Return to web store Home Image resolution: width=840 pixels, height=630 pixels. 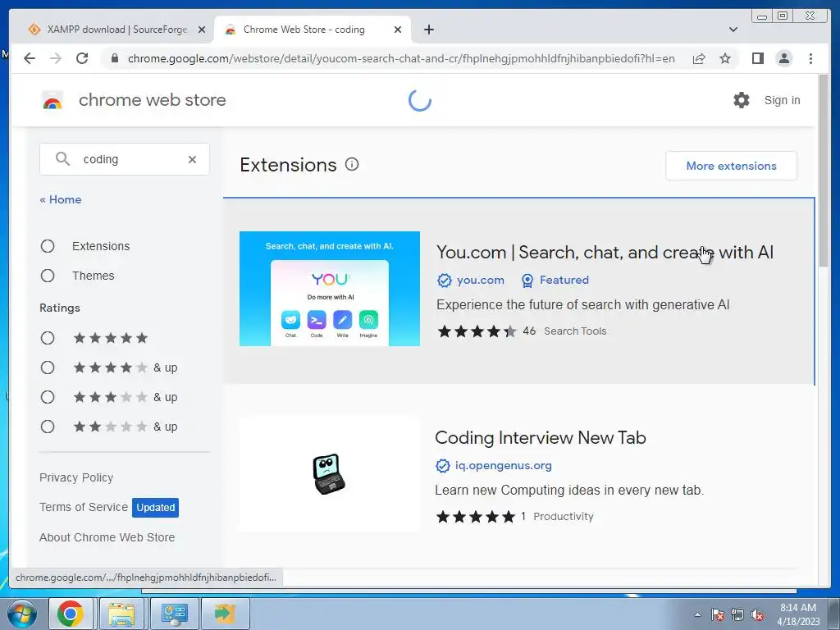61,199
